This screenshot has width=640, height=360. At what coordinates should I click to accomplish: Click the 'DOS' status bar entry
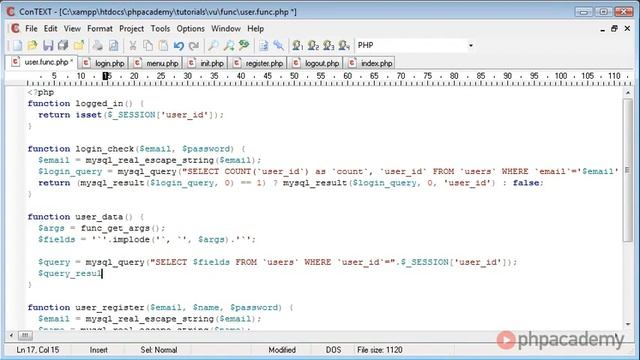click(333, 350)
